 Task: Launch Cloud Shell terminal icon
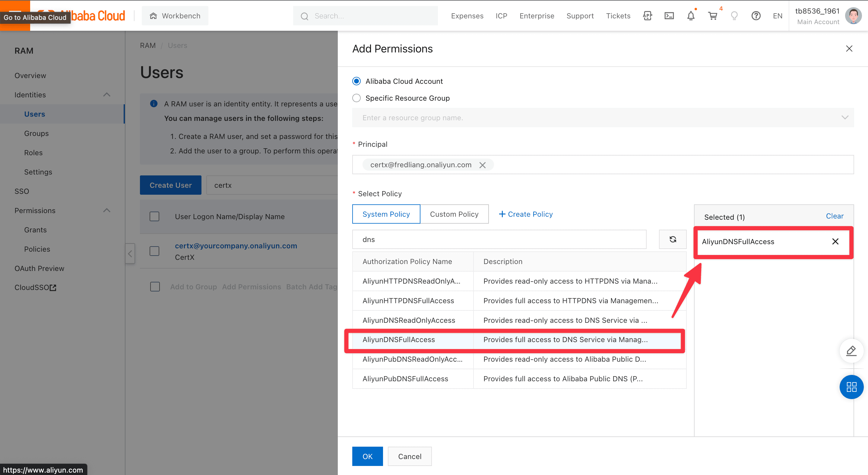click(669, 16)
